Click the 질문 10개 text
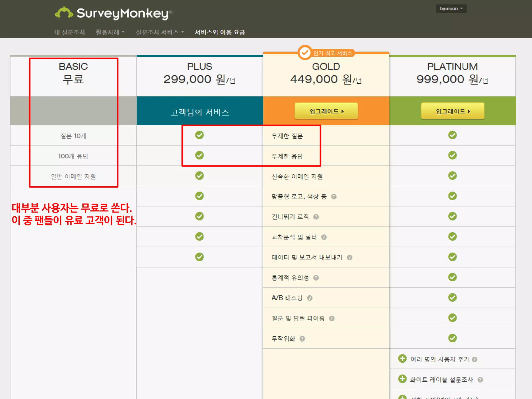Viewport: 532px width, 399px height. [x=73, y=136]
